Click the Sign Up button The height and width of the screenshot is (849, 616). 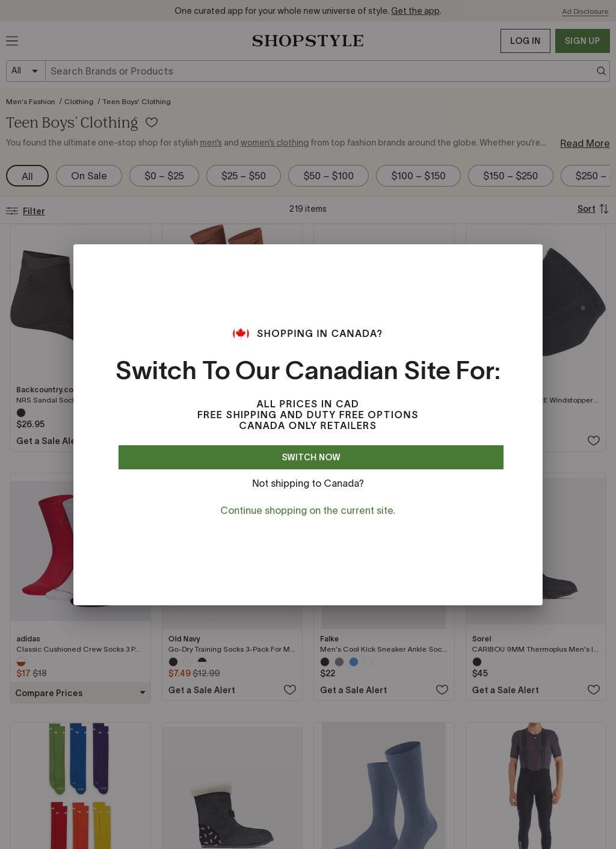tap(582, 41)
